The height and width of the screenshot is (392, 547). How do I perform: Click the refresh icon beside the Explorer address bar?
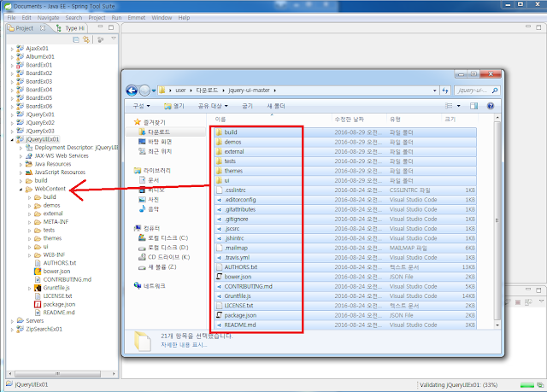point(445,91)
